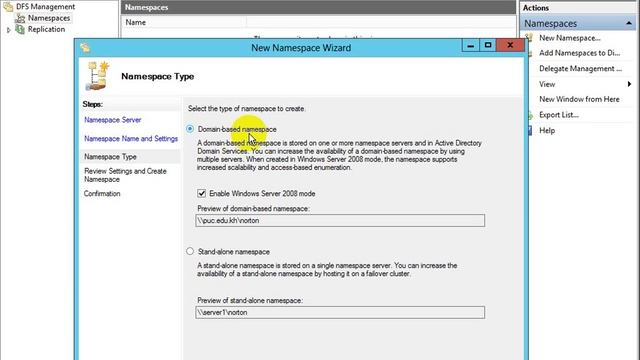Expand the Replication tree node
Screen dimensions: 640x360
pos(9,30)
